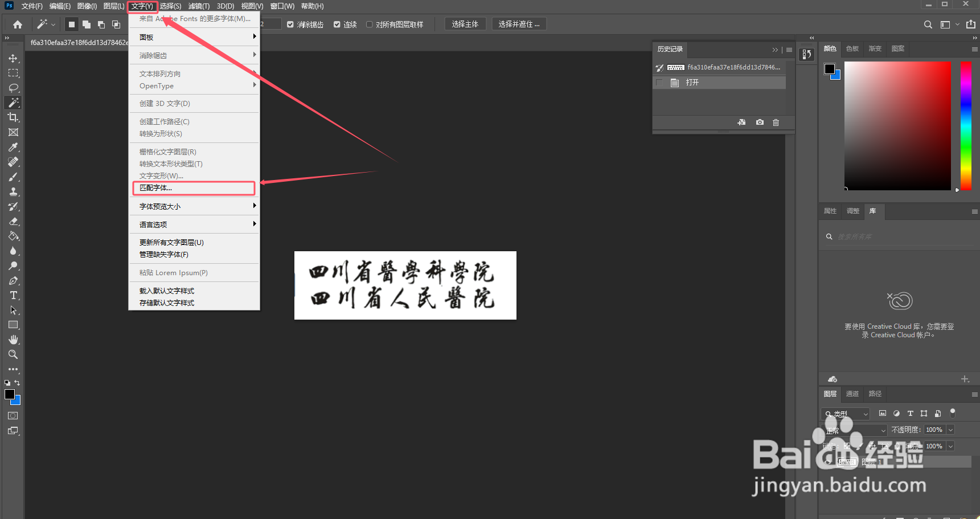Hide 图层 1 visibility eye
980x519 pixels.
827,462
